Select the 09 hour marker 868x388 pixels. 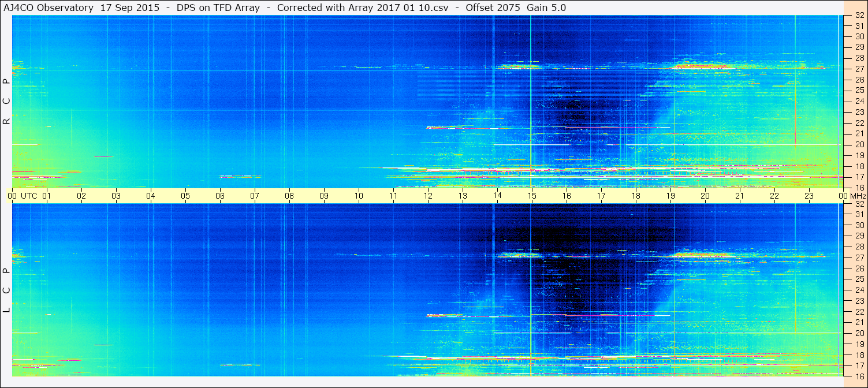(324, 196)
